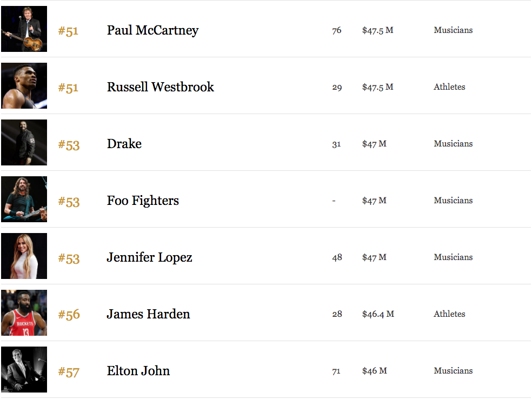The height and width of the screenshot is (399, 532).
Task: Click James Harden's Rockets jersey photo
Action: click(24, 313)
